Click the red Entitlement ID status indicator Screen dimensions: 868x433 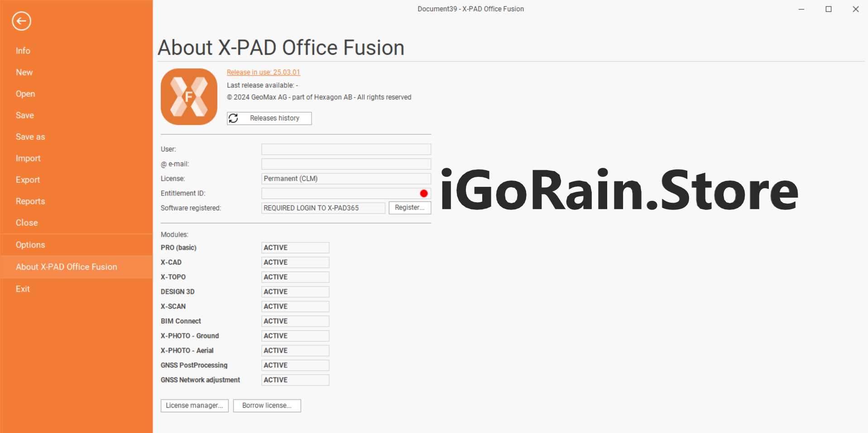(424, 193)
